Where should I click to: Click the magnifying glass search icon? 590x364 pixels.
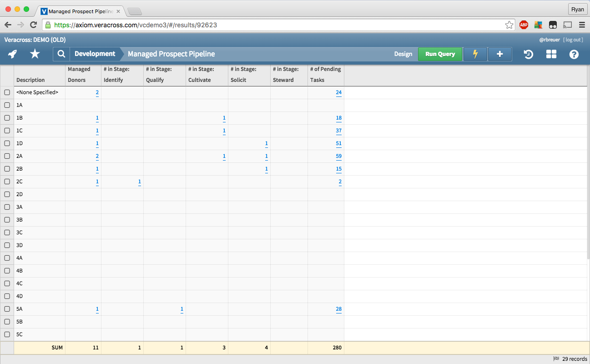tap(61, 54)
